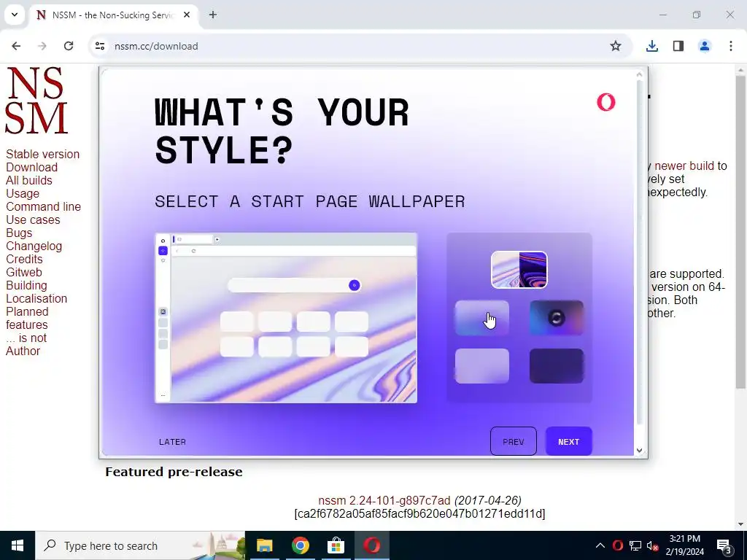
Task: Click the 'Featured pre-release' heading
Action: pos(174,472)
